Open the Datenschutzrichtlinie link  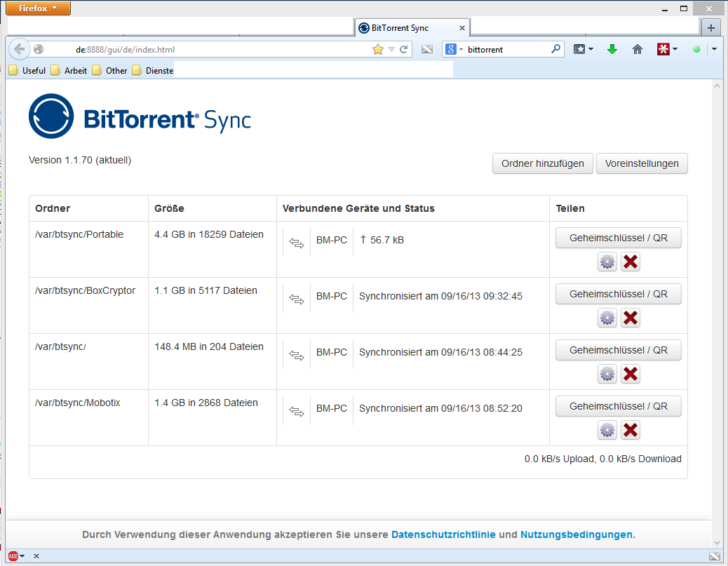point(443,534)
